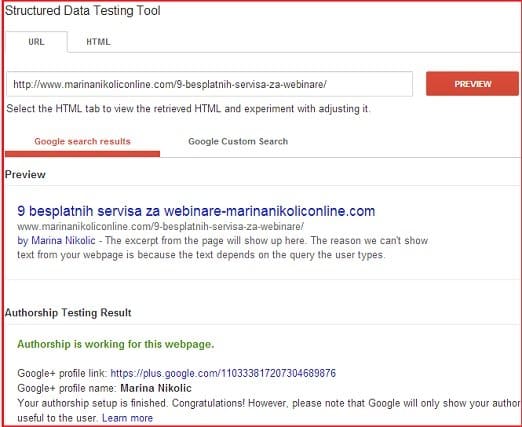
Task: Click the bold Marina Nikolic profile name
Action: tap(156, 388)
